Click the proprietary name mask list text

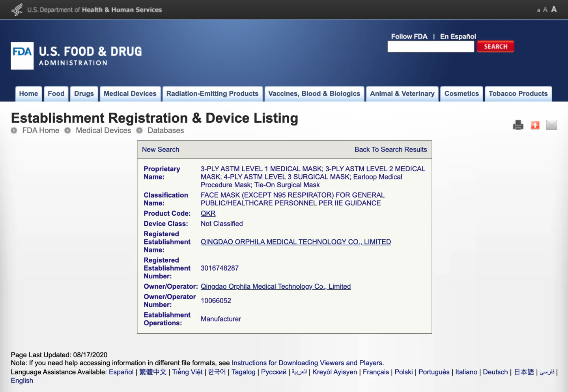coord(313,177)
